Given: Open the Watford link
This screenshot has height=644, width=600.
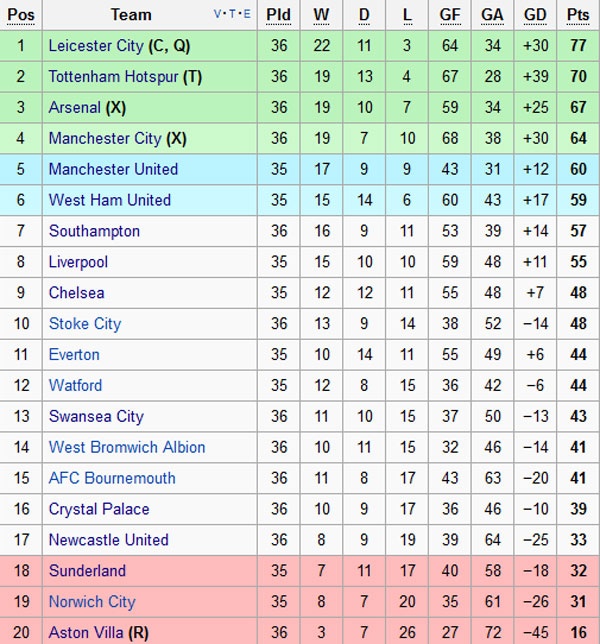Looking at the screenshot, I should click(x=75, y=385).
